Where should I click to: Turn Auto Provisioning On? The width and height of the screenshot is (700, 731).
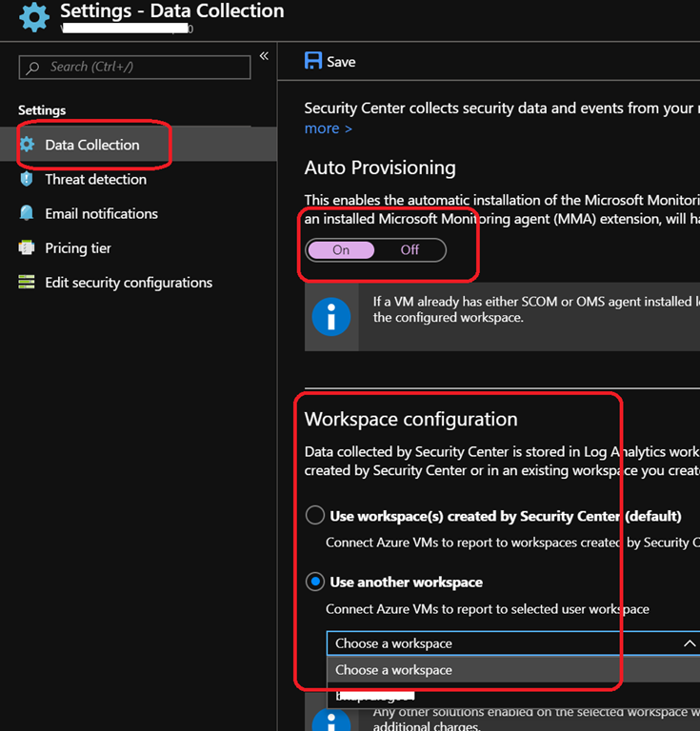[341, 250]
